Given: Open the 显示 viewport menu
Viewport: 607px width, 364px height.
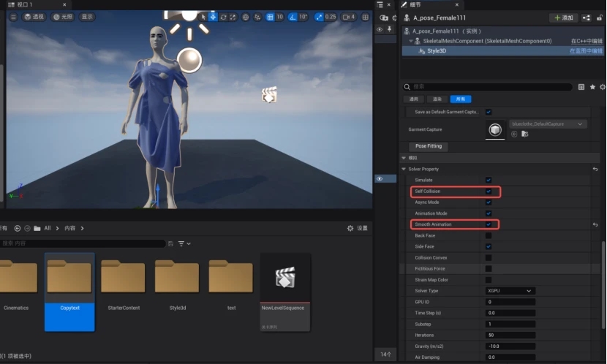Looking at the screenshot, I should click(x=87, y=17).
